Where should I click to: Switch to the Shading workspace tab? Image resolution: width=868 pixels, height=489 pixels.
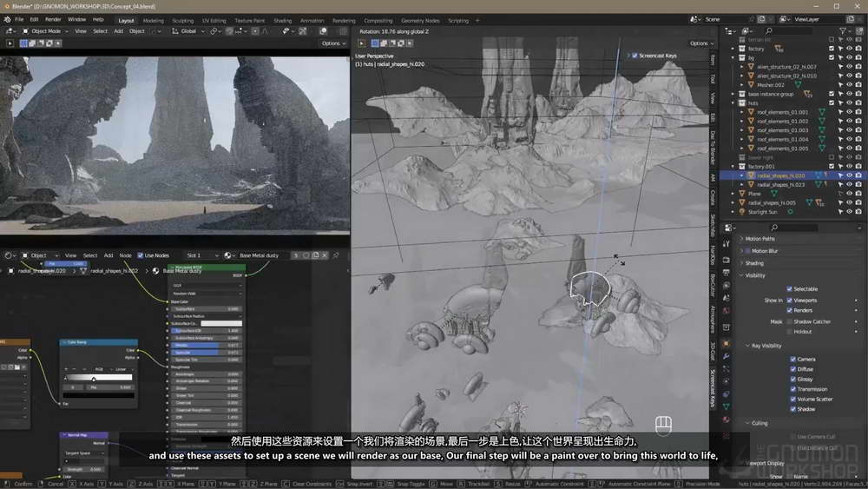pyautogui.click(x=282, y=21)
